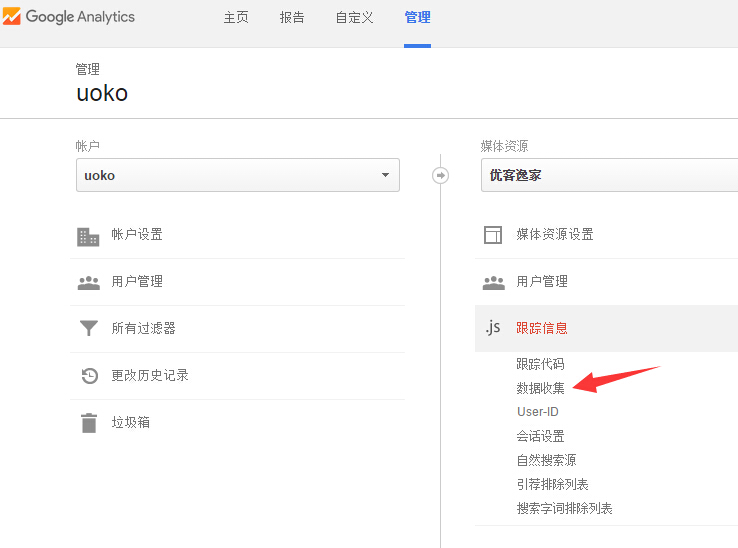Go to the 主页 tab

point(236,18)
